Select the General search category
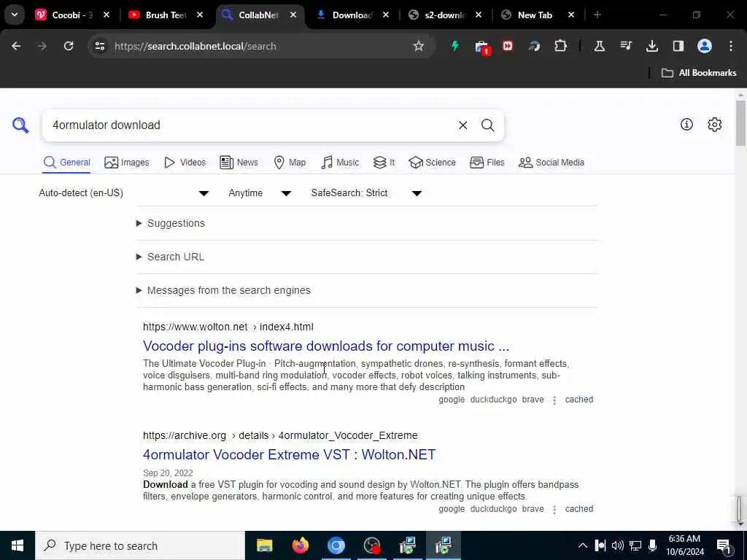747x560 pixels. tap(66, 163)
